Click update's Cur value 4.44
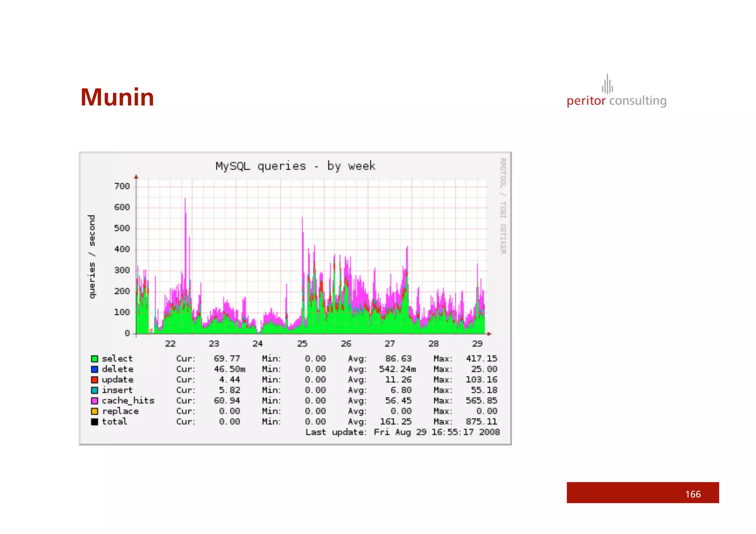 pyautogui.click(x=230, y=380)
